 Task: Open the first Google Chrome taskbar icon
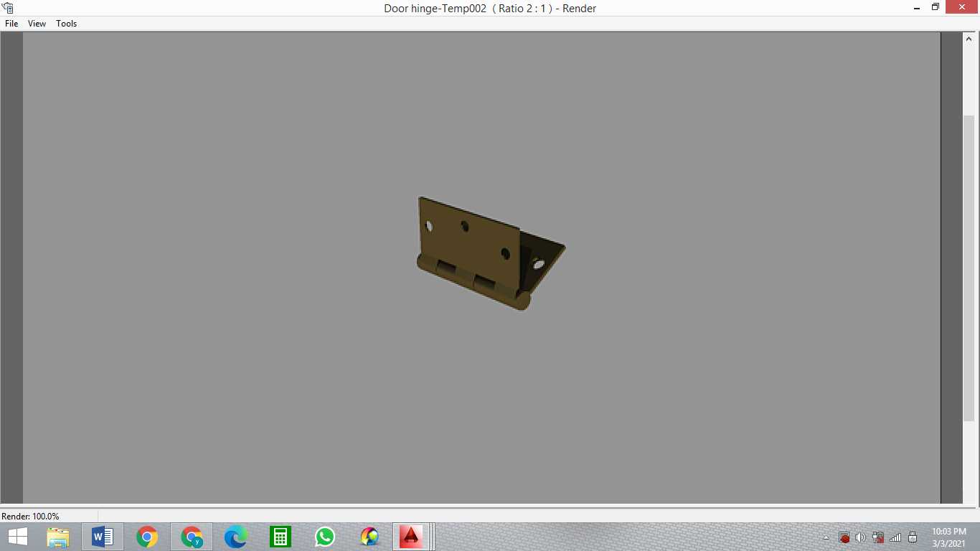click(147, 537)
